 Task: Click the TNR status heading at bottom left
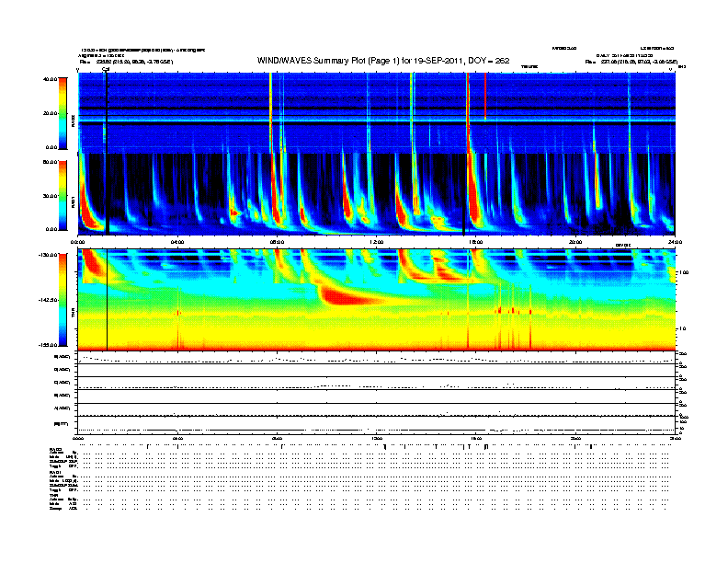[x=53, y=495]
